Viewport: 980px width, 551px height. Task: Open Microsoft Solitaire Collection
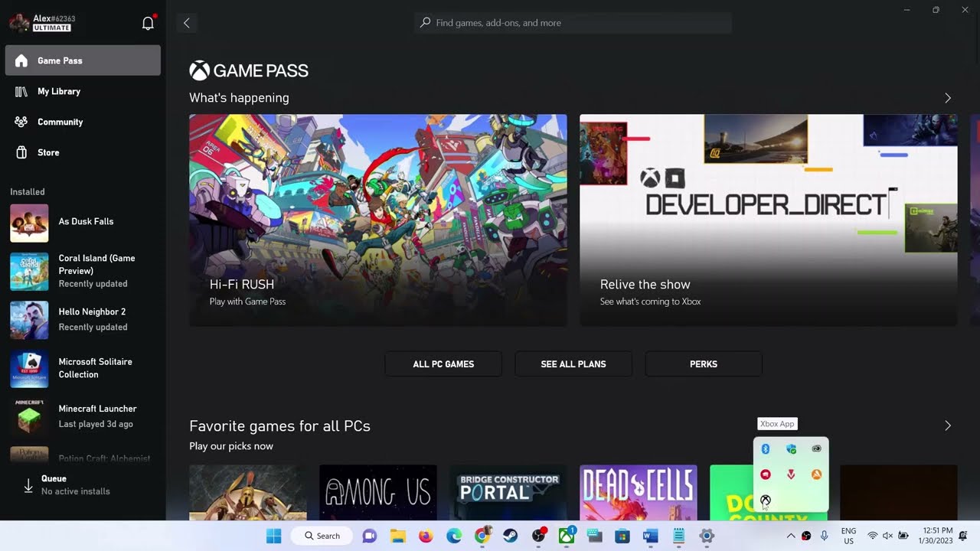tap(83, 368)
